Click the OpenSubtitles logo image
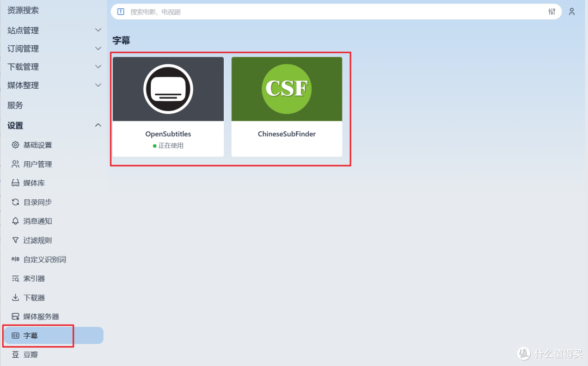588x366 pixels. [168, 89]
